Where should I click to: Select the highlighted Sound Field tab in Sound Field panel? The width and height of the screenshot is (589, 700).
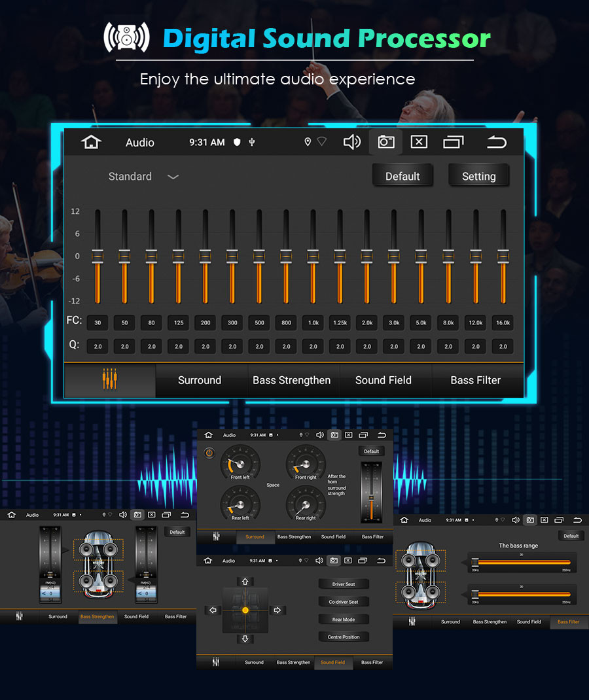[332, 662]
